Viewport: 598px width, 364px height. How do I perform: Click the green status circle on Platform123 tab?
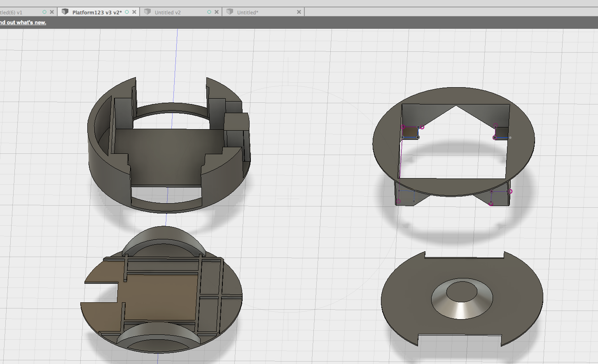point(127,12)
